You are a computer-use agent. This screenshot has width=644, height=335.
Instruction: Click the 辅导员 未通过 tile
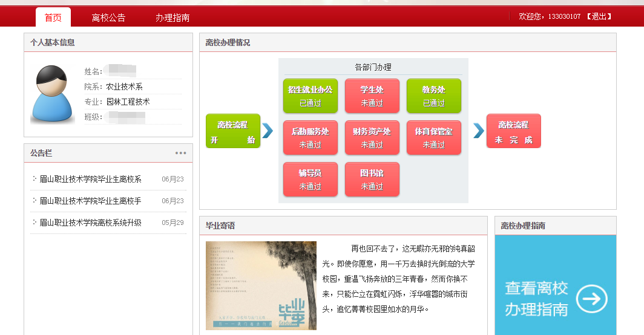tap(310, 179)
